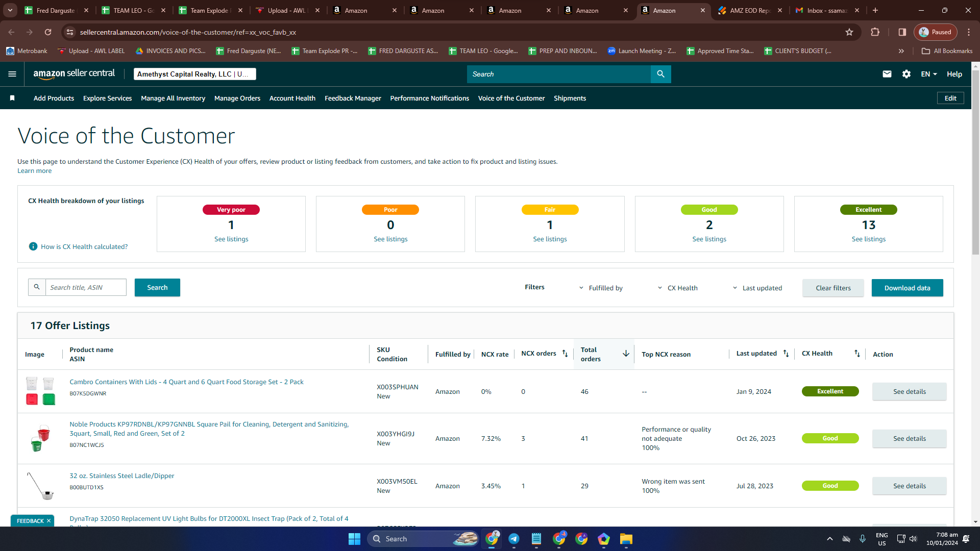
Task: See listings under Excellent
Action: click(x=868, y=239)
